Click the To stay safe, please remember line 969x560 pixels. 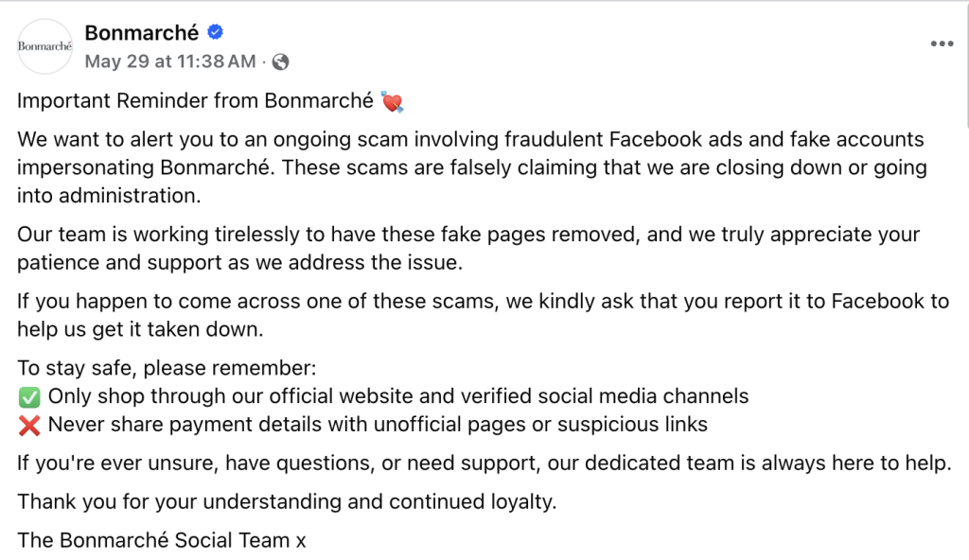(x=167, y=368)
